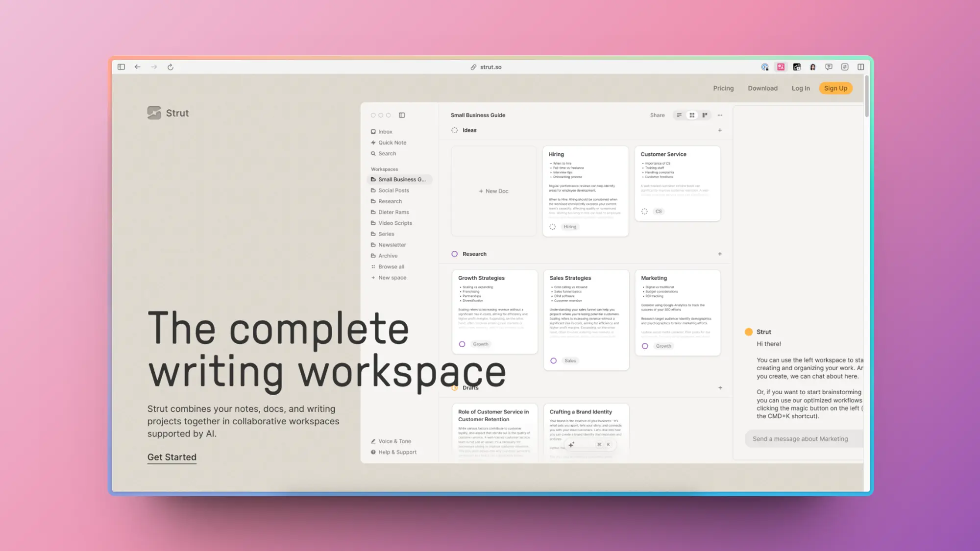980x551 pixels.
Task: Toggle status circle on Growth Strategies card
Action: point(462,344)
